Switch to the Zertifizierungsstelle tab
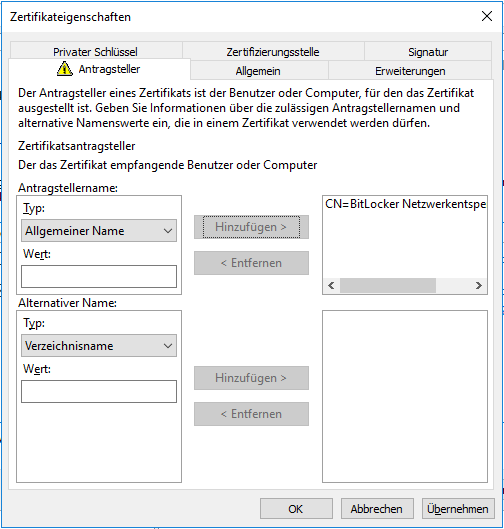Viewport: 504px width, 529px height. [x=273, y=51]
